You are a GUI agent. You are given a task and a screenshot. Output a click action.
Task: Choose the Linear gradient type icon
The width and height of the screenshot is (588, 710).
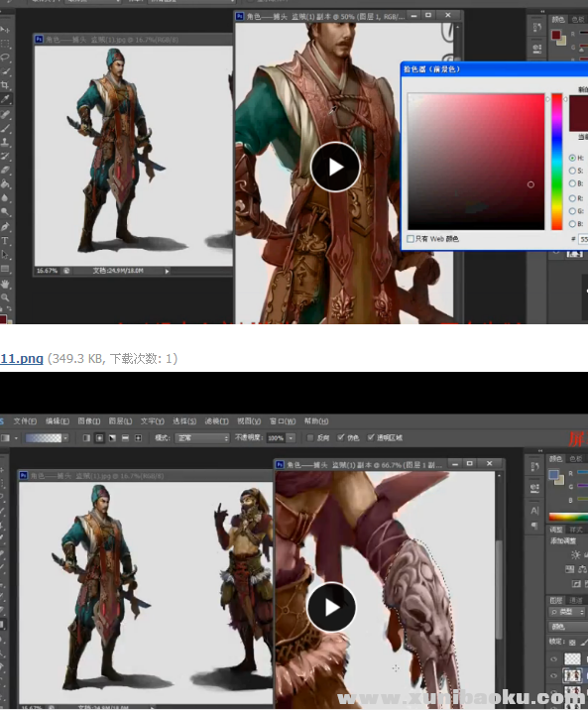pos(86,438)
